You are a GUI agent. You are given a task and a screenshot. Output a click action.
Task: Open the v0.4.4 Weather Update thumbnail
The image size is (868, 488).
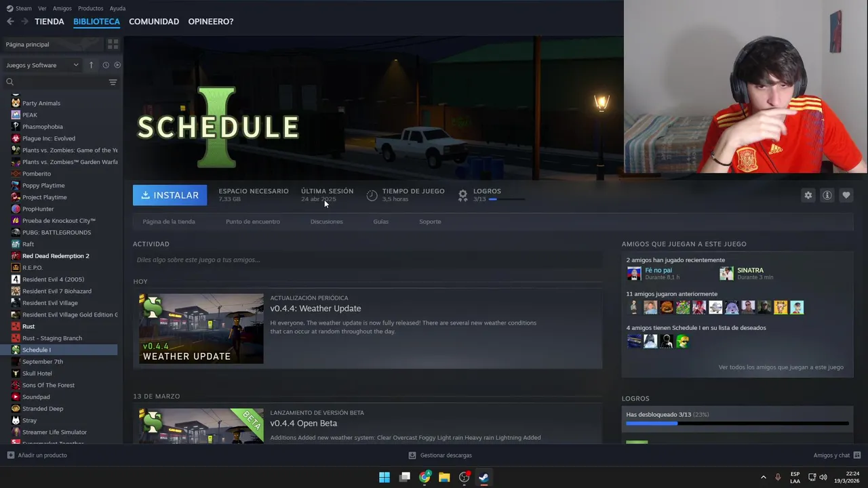[x=201, y=329]
